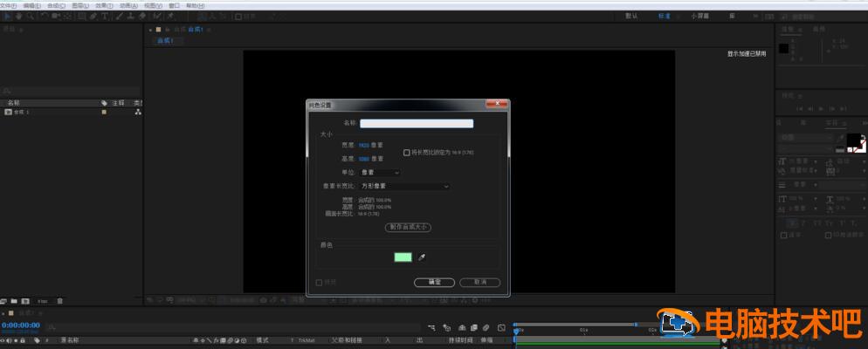This screenshot has height=349, width=868.
Task: Open the Project panel menu arrow
Action: pyautogui.click(x=21, y=29)
